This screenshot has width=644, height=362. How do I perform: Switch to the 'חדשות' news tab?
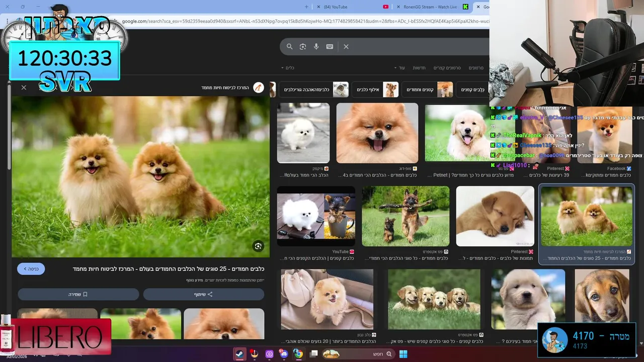(x=419, y=68)
